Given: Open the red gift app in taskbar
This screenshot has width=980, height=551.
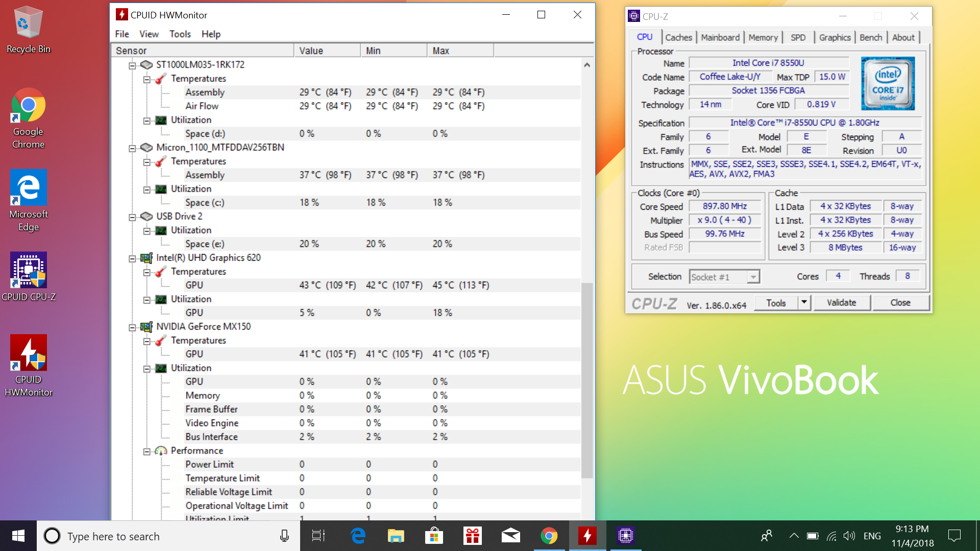Looking at the screenshot, I should (472, 536).
